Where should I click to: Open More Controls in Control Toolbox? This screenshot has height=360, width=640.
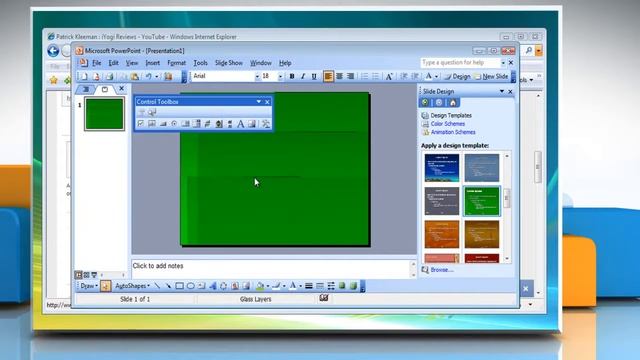click(x=266, y=124)
